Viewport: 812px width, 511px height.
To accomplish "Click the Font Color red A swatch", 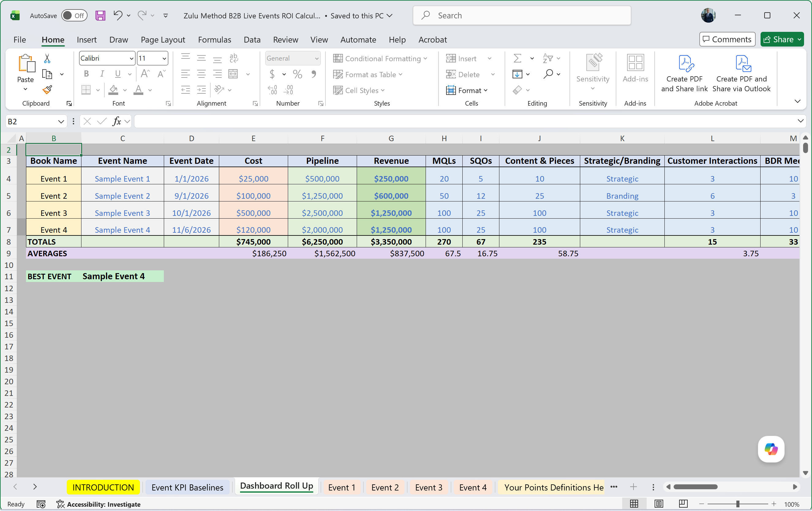I will coord(138,90).
